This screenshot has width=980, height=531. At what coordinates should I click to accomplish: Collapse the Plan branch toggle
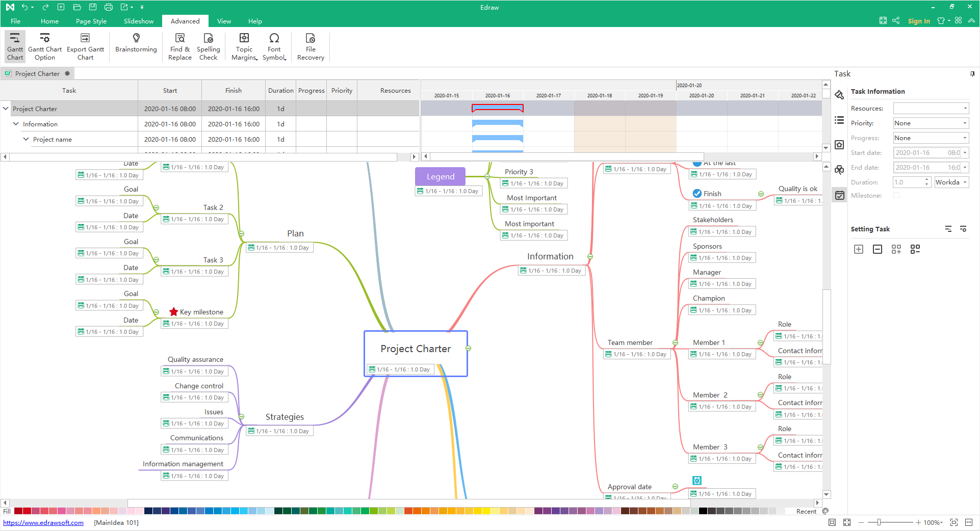point(242,234)
